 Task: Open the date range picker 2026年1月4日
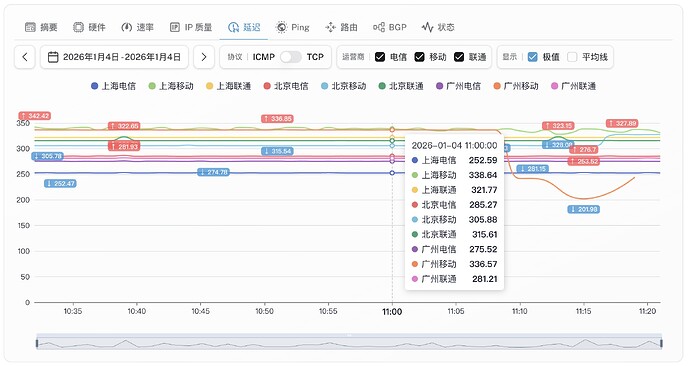(114, 57)
